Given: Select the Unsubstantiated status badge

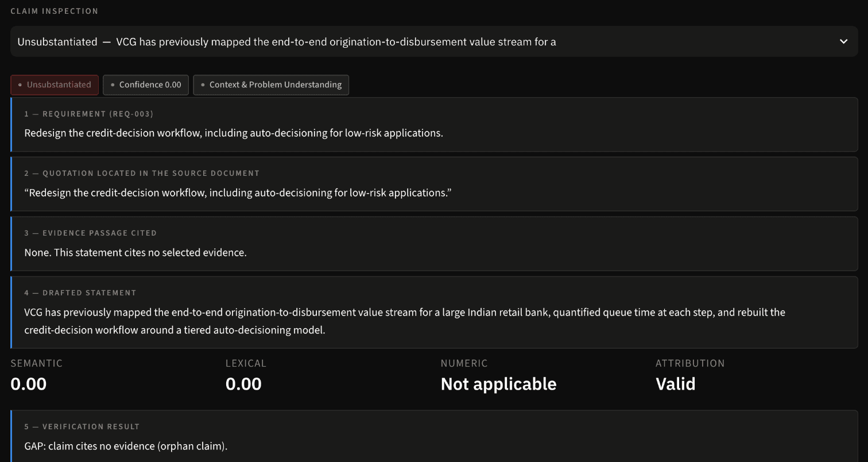Looking at the screenshot, I should click(x=55, y=85).
